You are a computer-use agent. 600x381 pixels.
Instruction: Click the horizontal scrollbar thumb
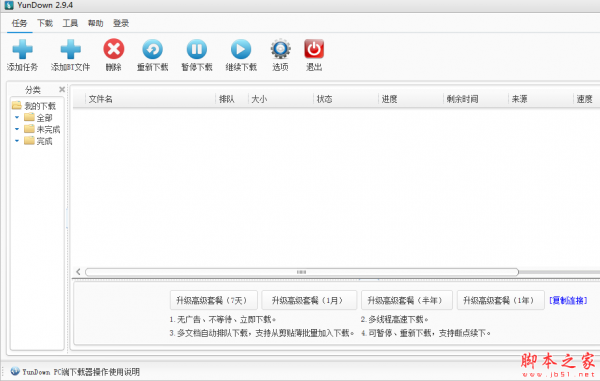[302, 272]
